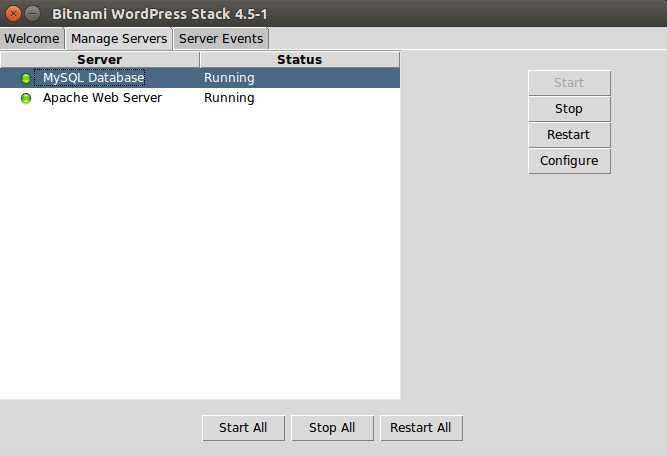Close the Bitnami WordPress Stack window
The image size is (667, 455).
pos(13,14)
